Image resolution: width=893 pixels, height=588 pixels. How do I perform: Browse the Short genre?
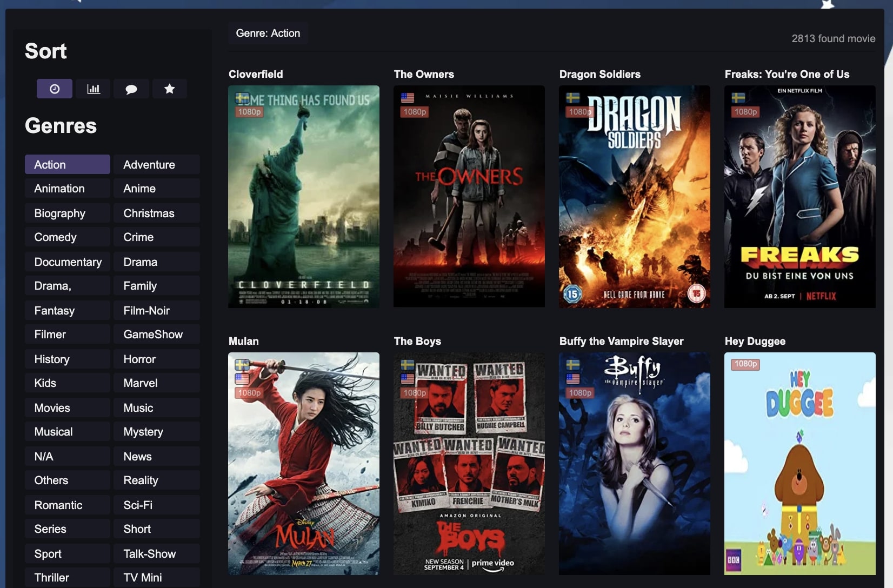(x=157, y=529)
